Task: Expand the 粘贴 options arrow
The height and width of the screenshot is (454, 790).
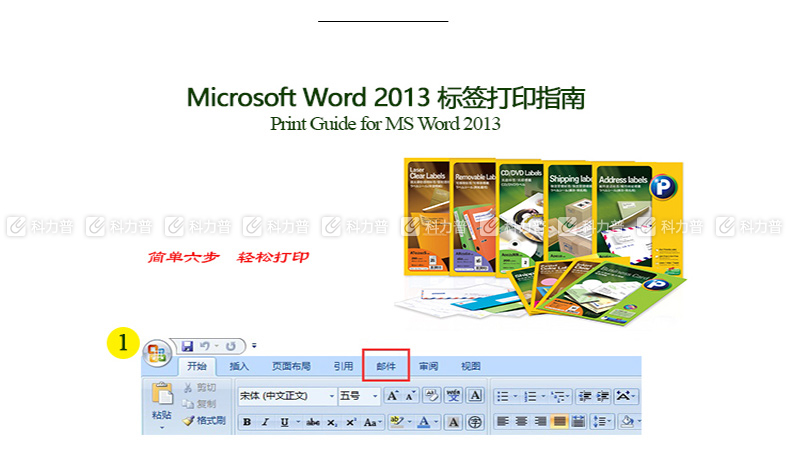Action: point(162,428)
